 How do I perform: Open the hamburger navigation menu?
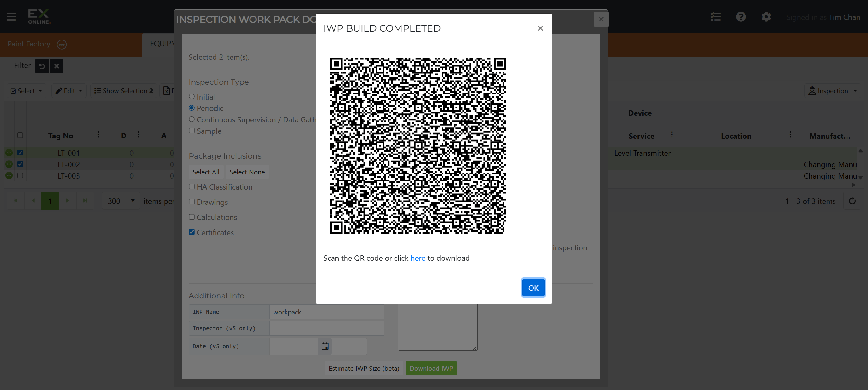pos(11,16)
